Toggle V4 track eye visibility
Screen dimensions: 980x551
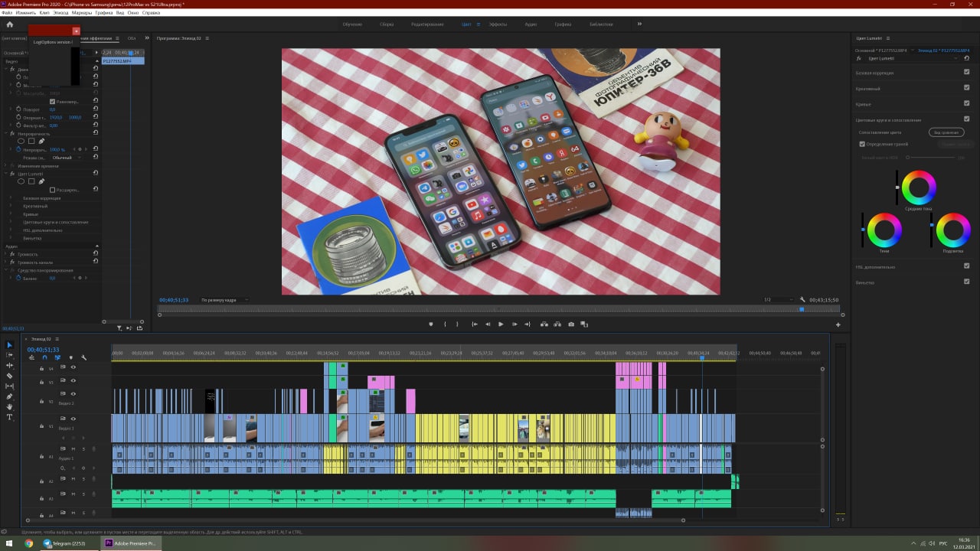73,368
